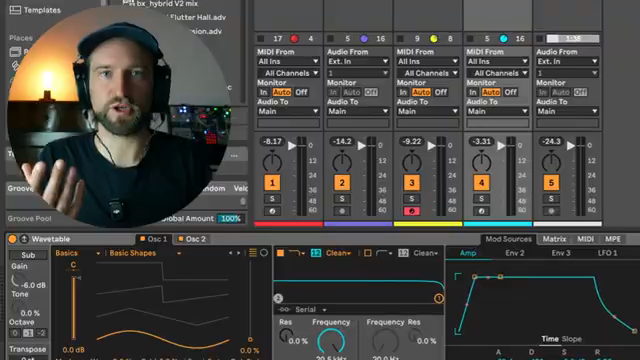
Task: Open filter 1 Clean circuit dropdown
Action: pyautogui.click(x=338, y=253)
